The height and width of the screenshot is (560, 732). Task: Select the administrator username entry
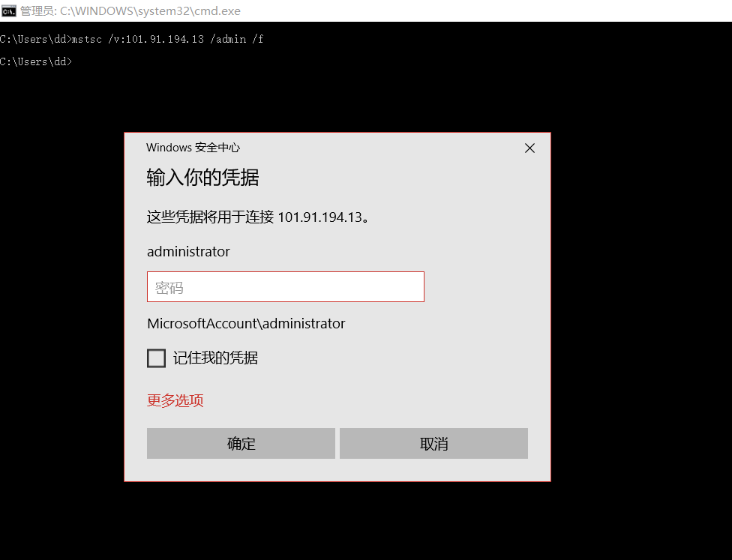(187, 251)
